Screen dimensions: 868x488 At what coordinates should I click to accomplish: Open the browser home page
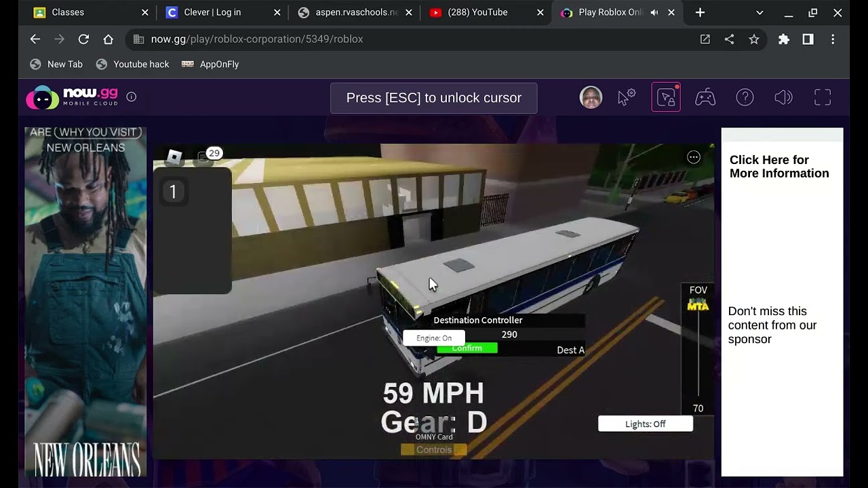(x=108, y=39)
